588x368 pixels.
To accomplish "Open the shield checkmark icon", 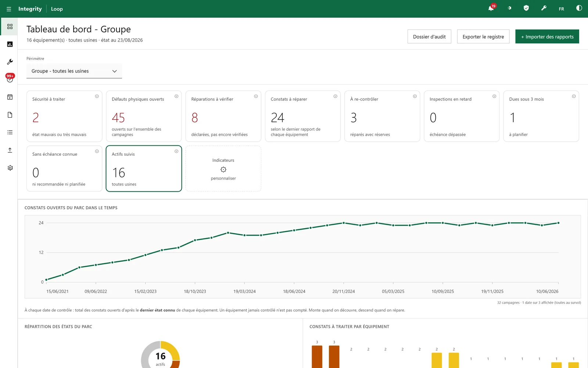I will click(526, 8).
